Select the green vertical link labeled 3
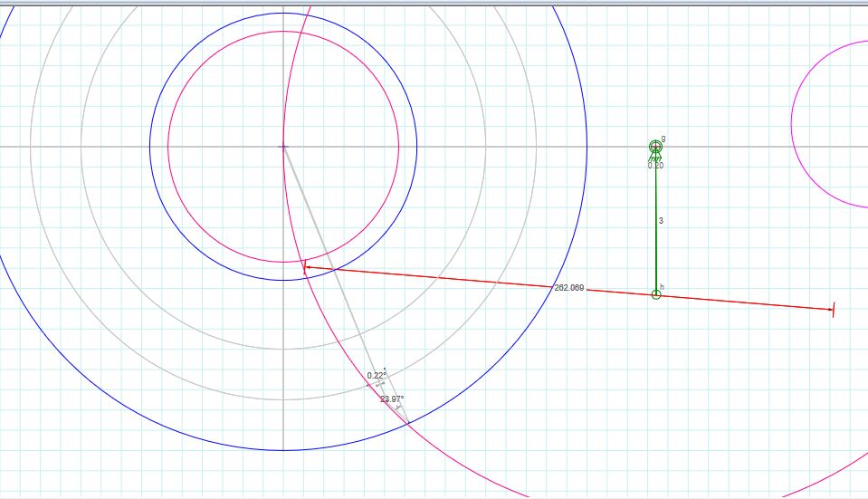Image resolution: width=868 pixels, height=499 pixels. (x=656, y=222)
